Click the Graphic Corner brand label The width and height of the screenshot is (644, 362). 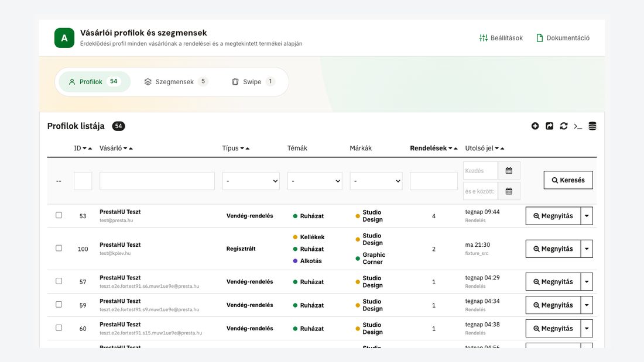pos(374,258)
